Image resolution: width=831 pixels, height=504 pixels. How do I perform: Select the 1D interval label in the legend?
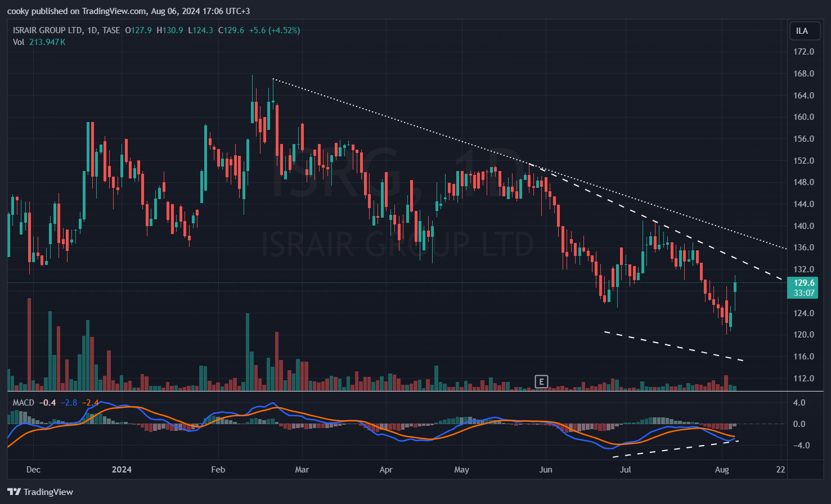pos(92,30)
